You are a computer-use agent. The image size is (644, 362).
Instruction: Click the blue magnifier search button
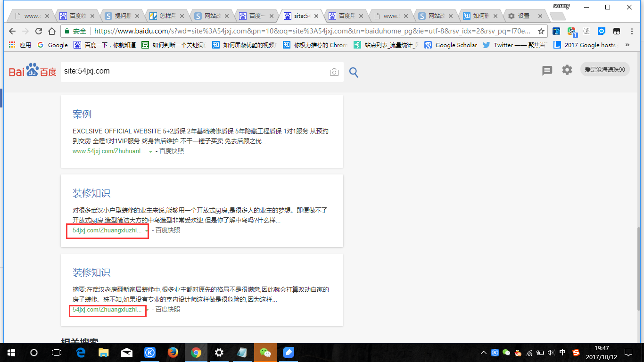354,72
